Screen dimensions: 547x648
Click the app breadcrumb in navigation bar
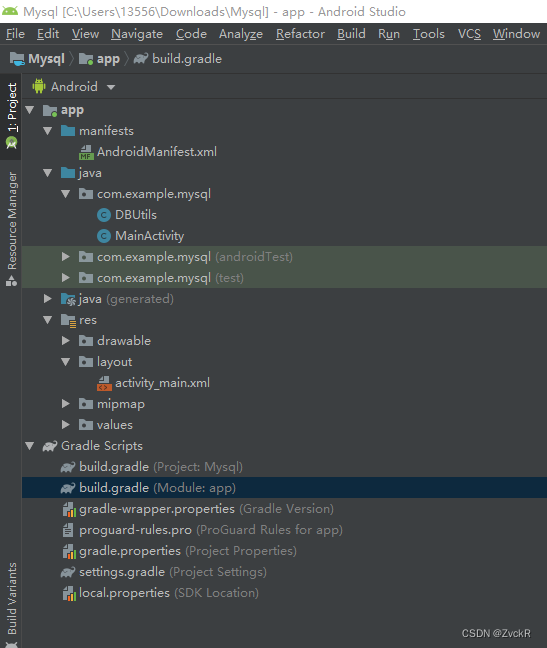pos(99,59)
